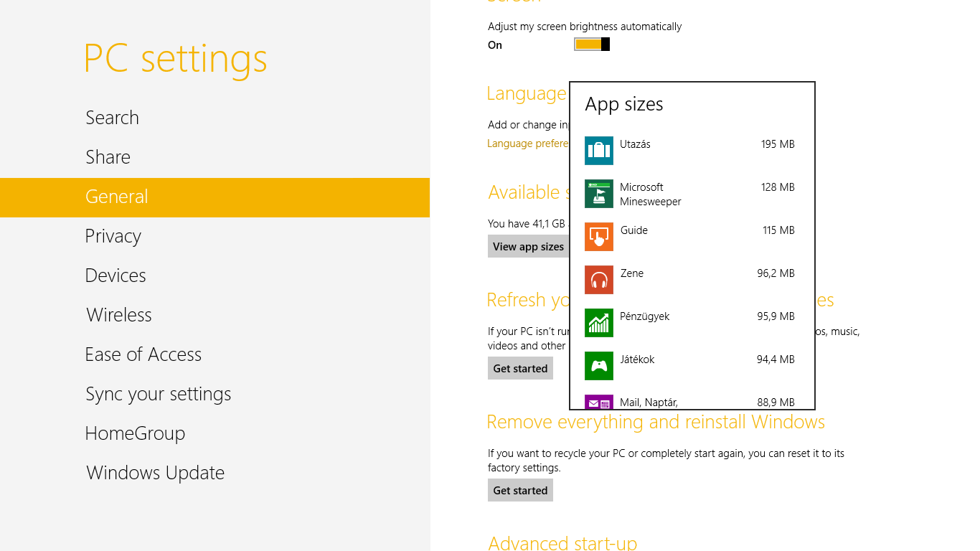Turn off automatic screen brightness toggle
The image size is (980, 551).
592,44
